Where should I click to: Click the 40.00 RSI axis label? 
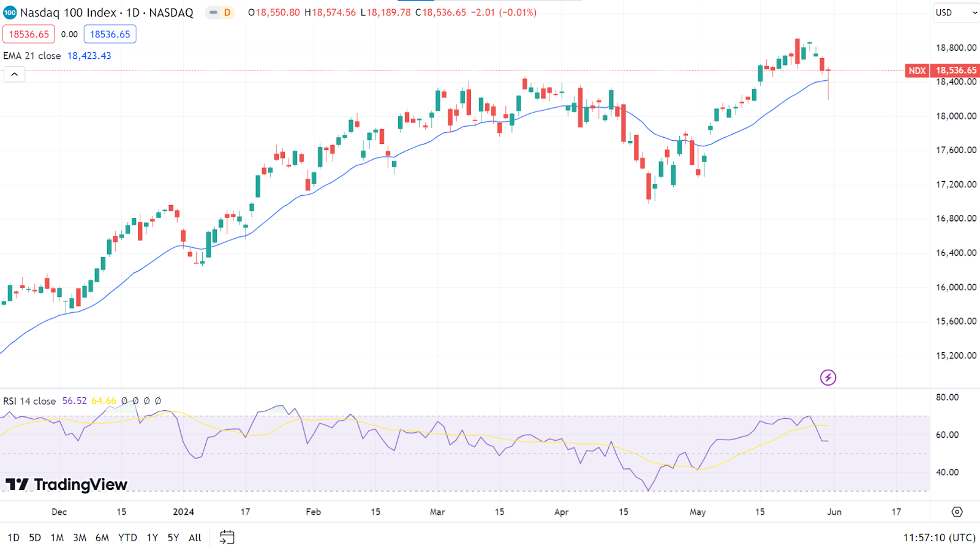(x=947, y=472)
